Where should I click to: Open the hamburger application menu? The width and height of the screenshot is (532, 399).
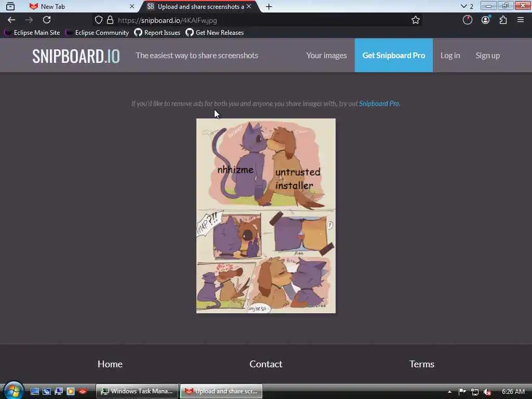click(521, 20)
